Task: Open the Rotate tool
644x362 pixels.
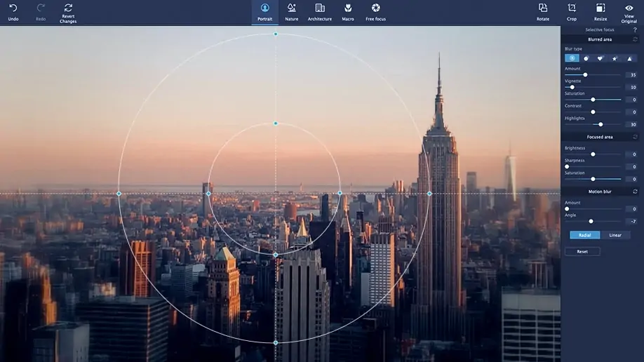Action: point(543,13)
